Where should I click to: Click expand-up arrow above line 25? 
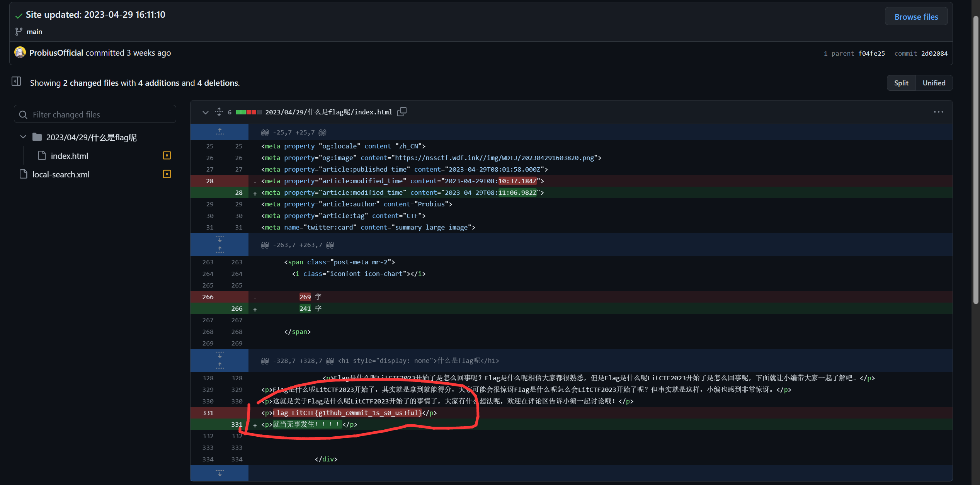pyautogui.click(x=219, y=132)
